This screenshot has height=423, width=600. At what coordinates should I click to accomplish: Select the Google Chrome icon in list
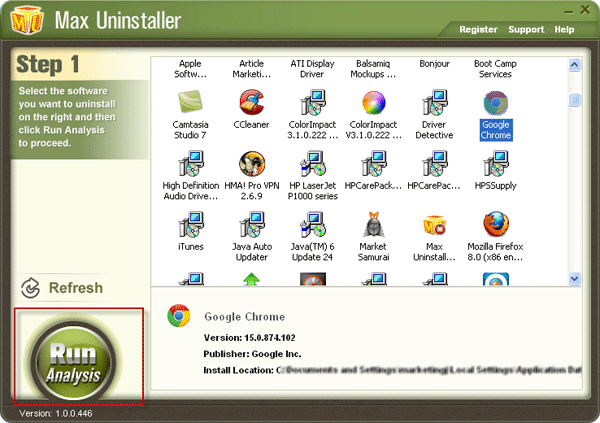pos(496,103)
